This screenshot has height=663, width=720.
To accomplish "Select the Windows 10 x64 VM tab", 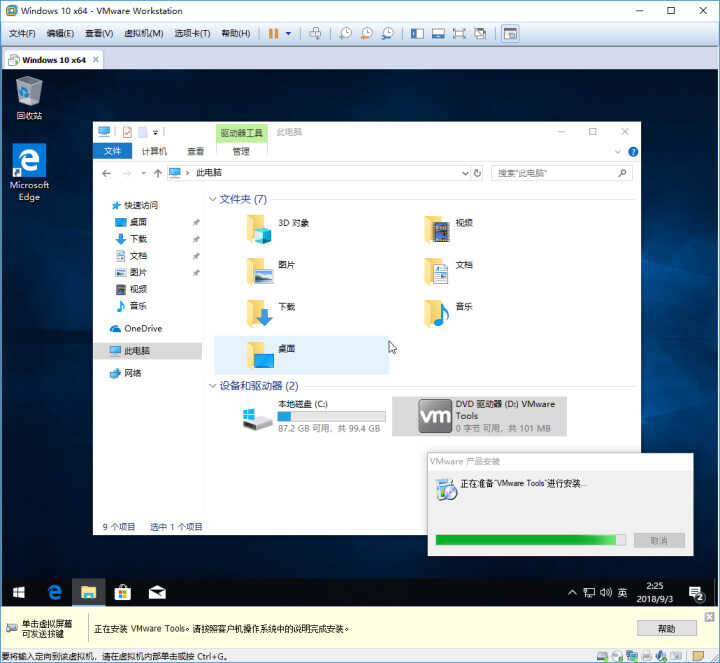I will 53,60.
